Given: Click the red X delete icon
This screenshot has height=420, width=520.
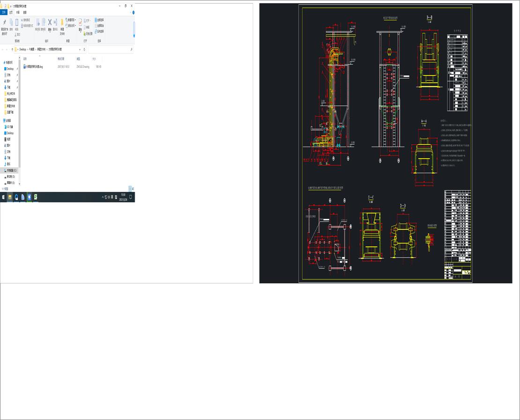Looking at the screenshot, I should (50, 22).
